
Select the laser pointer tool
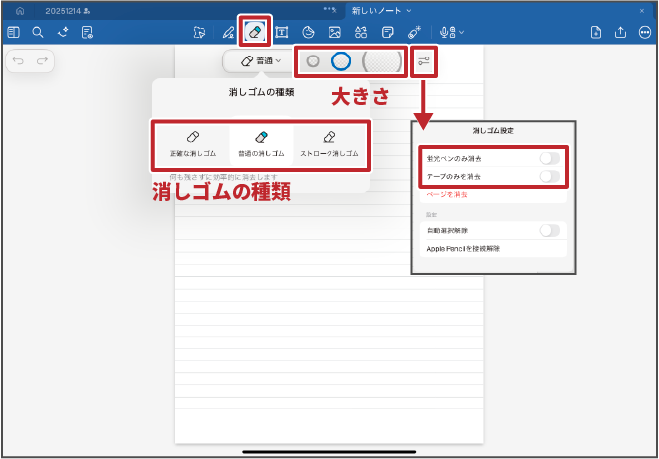[x=413, y=32]
